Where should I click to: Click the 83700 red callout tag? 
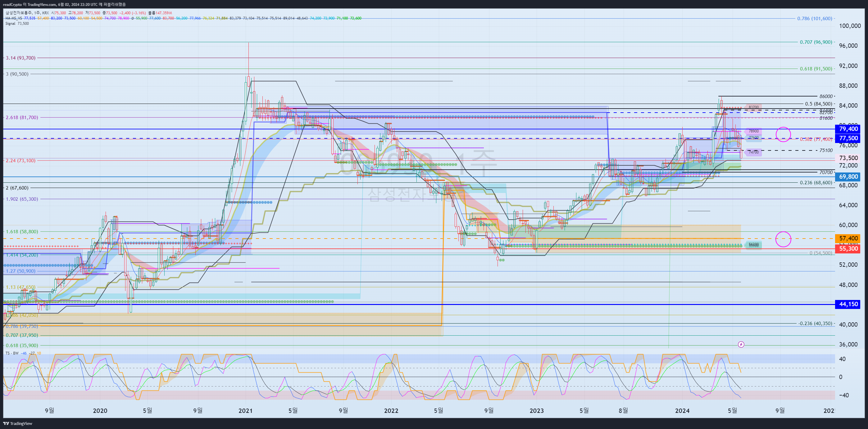coord(753,107)
